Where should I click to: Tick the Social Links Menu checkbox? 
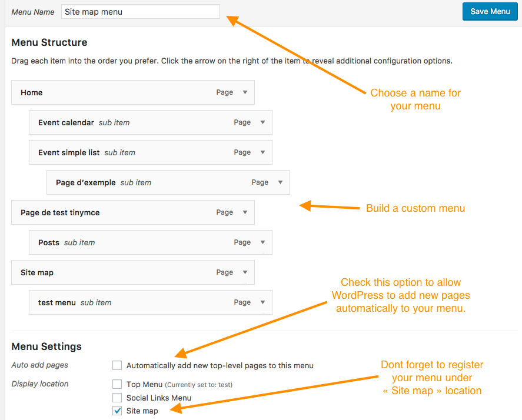click(117, 398)
